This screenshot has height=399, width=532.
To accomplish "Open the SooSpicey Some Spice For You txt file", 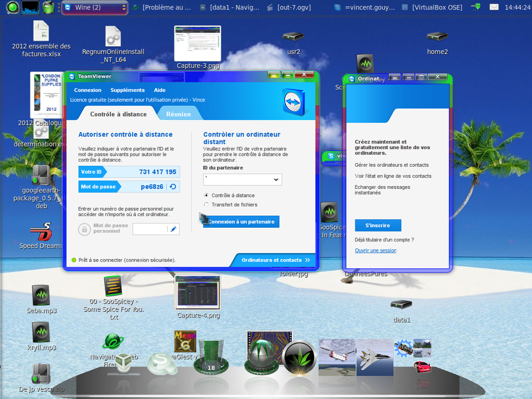I will 113,286.
